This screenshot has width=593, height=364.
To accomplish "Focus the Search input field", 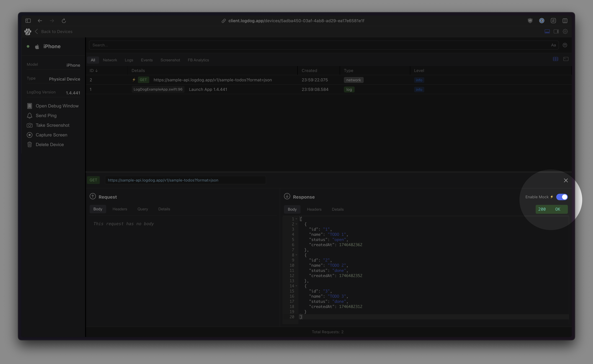I will 323,45.
